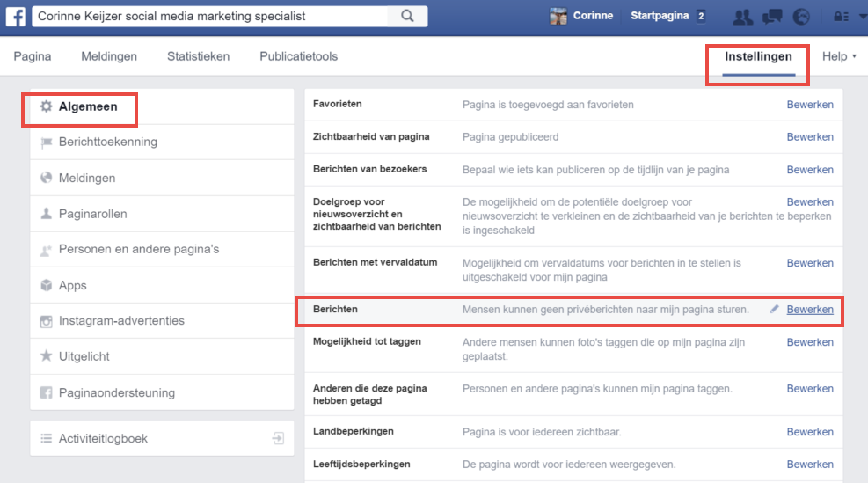Click the Meldingen globe icon in sidebar
The image size is (868, 483).
click(x=47, y=178)
